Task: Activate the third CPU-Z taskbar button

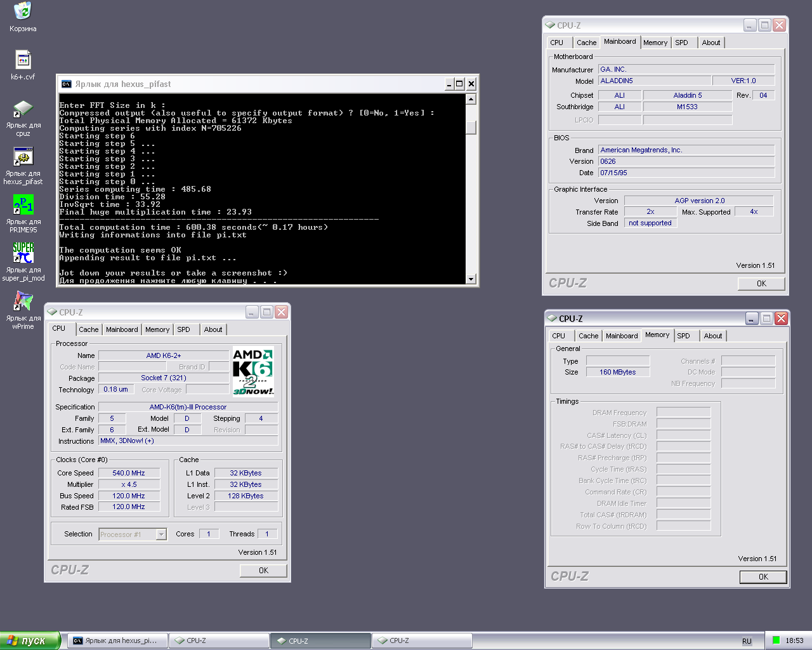Action: click(422, 640)
